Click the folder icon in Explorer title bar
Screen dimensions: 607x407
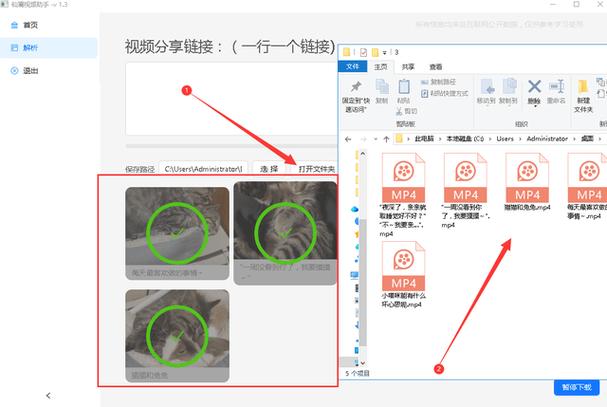[x=346, y=52]
